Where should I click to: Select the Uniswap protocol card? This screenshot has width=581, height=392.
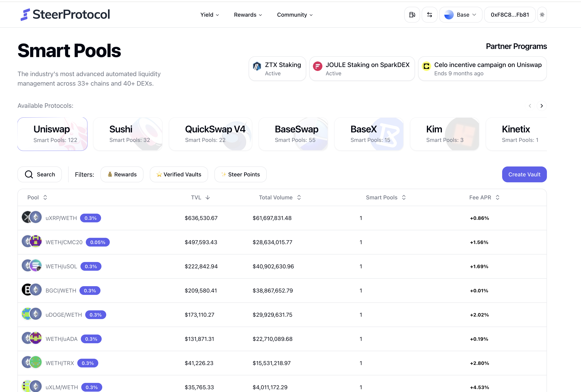pos(53,134)
